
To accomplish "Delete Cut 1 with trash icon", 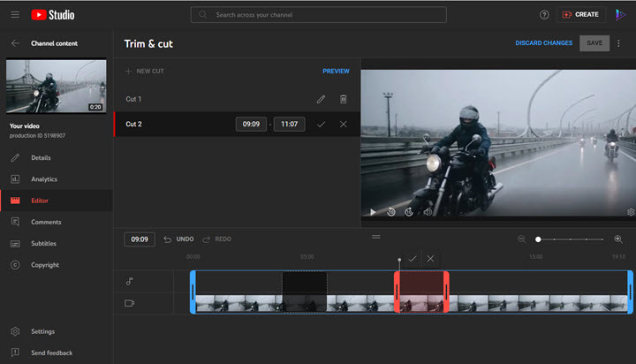I will pos(344,100).
